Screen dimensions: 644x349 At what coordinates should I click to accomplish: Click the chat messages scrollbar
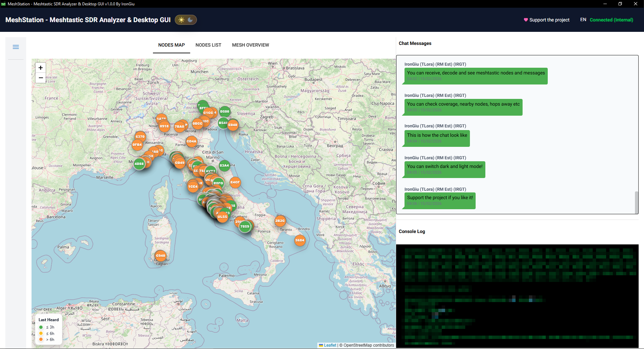(x=636, y=202)
